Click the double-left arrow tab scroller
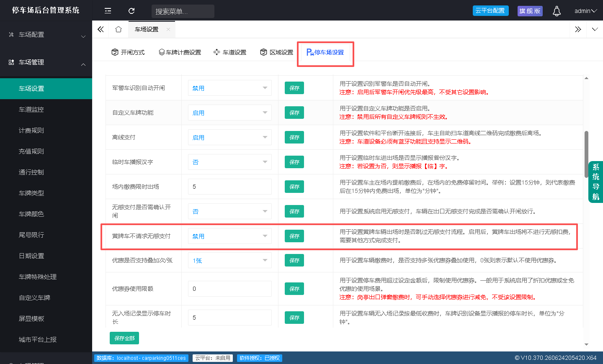 [100, 29]
